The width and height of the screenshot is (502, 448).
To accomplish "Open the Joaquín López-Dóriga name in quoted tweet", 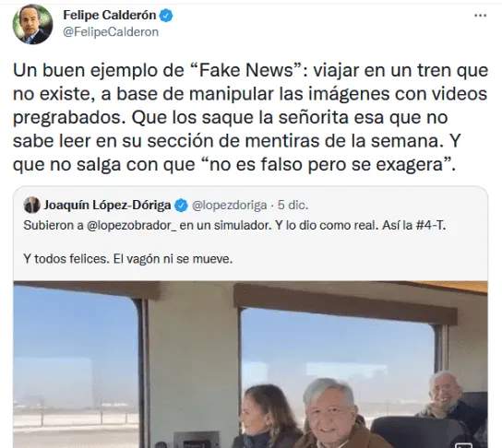I will 107,205.
